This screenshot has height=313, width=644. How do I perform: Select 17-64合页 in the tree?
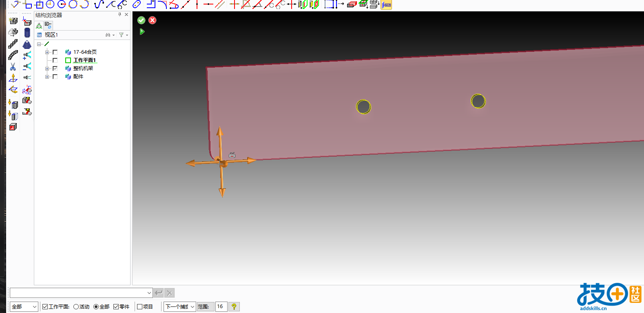[85, 52]
